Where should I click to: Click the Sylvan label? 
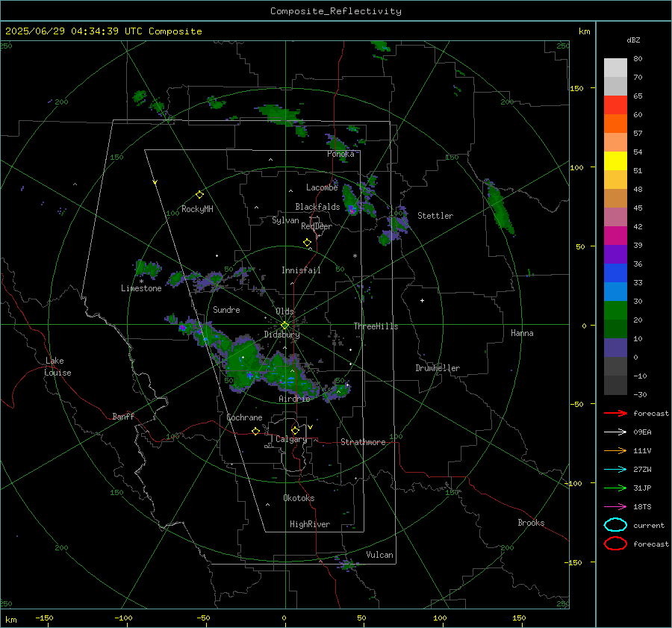point(285,220)
